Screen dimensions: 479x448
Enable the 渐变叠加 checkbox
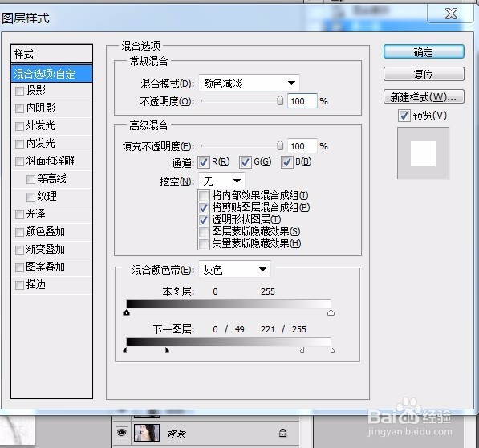tap(19, 250)
